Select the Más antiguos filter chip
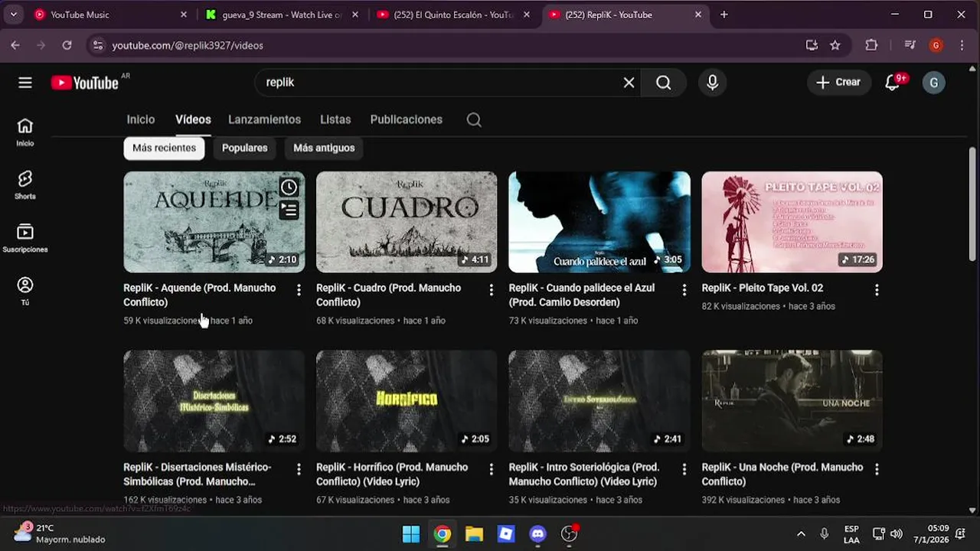Image resolution: width=980 pixels, height=551 pixels. click(324, 148)
